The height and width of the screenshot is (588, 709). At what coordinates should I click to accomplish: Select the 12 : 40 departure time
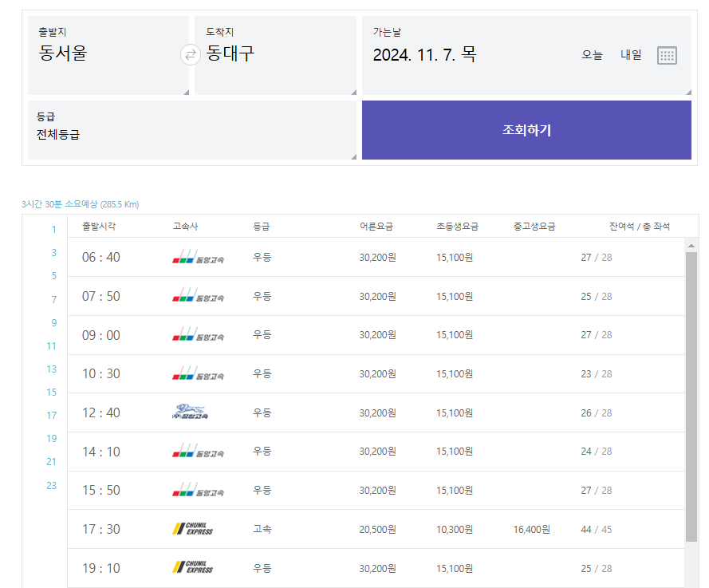pyautogui.click(x=100, y=412)
